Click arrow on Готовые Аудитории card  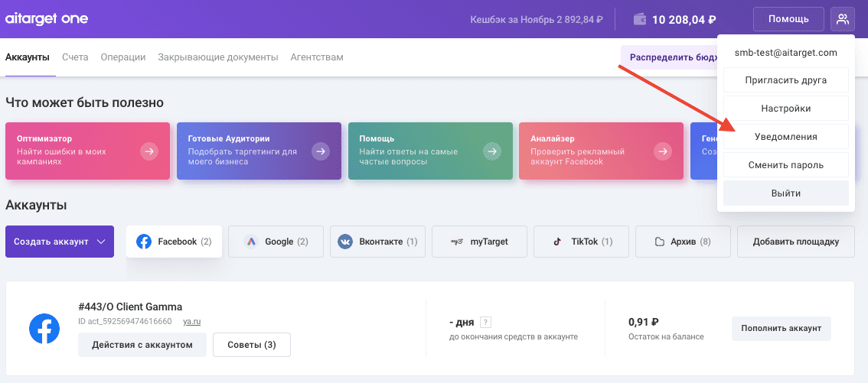pos(321,151)
